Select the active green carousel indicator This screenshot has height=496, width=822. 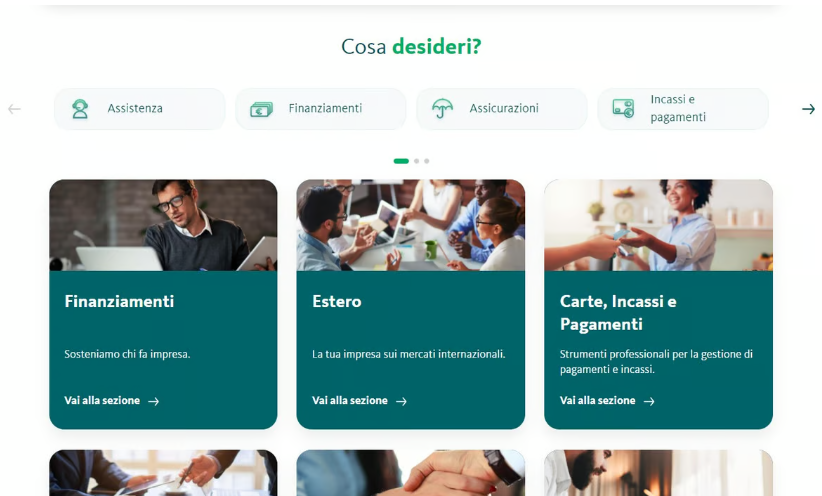401,161
